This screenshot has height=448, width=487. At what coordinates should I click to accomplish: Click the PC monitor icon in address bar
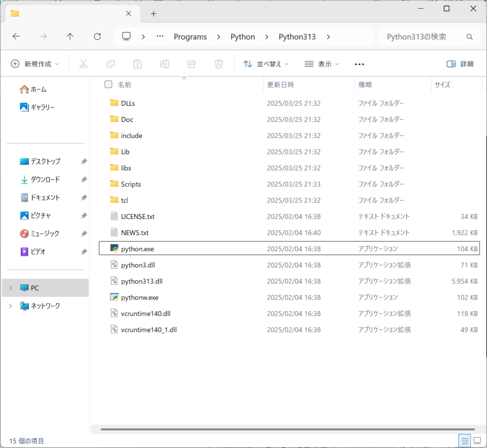point(127,36)
